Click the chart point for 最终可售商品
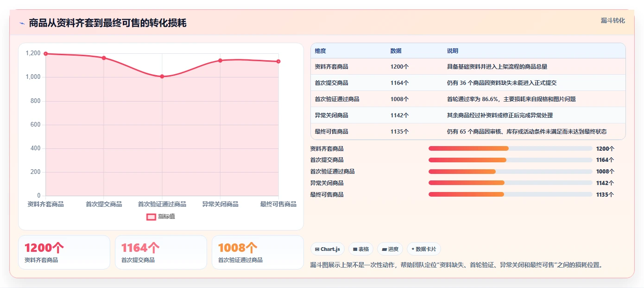 278,61
